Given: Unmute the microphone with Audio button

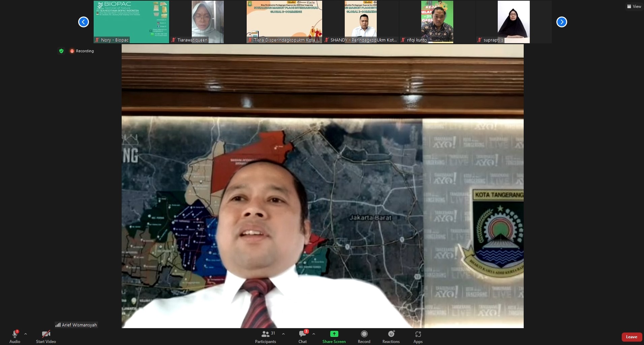Looking at the screenshot, I should [x=15, y=334].
